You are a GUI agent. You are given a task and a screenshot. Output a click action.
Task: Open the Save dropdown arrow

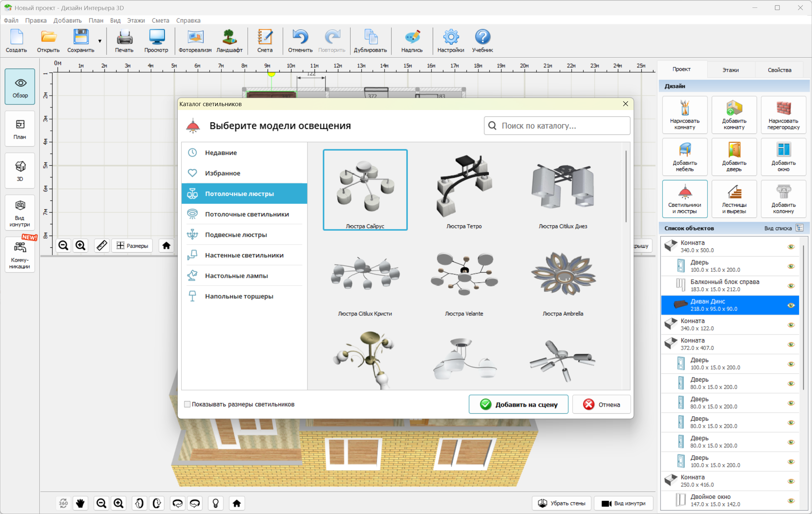pos(100,41)
